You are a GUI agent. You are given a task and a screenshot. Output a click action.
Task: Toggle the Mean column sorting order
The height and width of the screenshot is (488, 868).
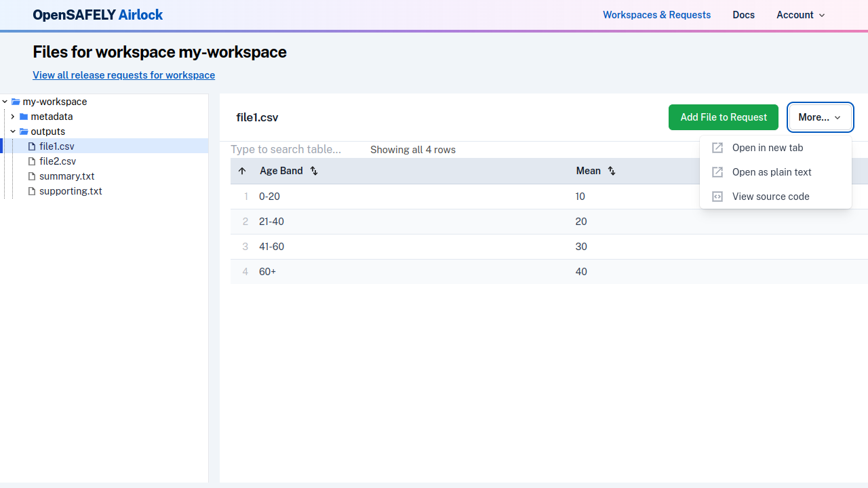611,171
